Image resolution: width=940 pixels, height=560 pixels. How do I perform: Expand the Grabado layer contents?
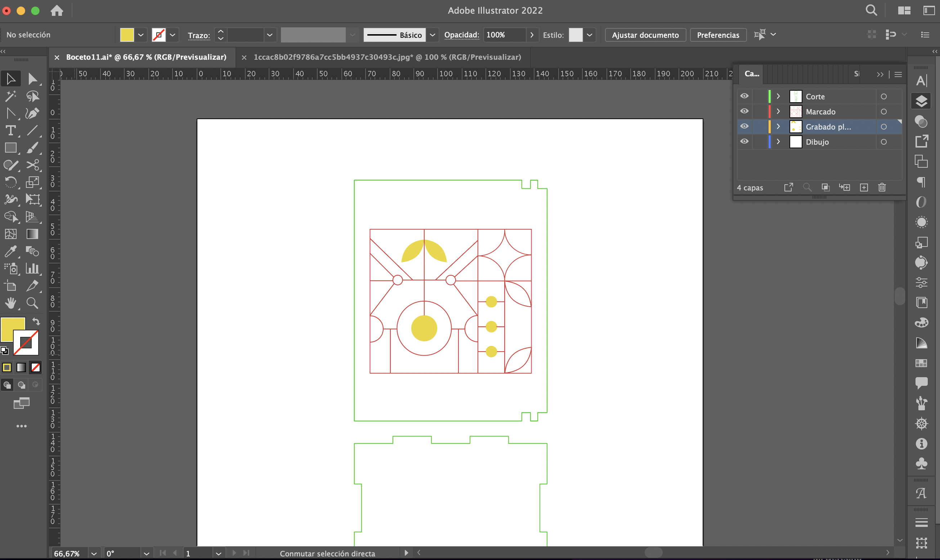778,126
